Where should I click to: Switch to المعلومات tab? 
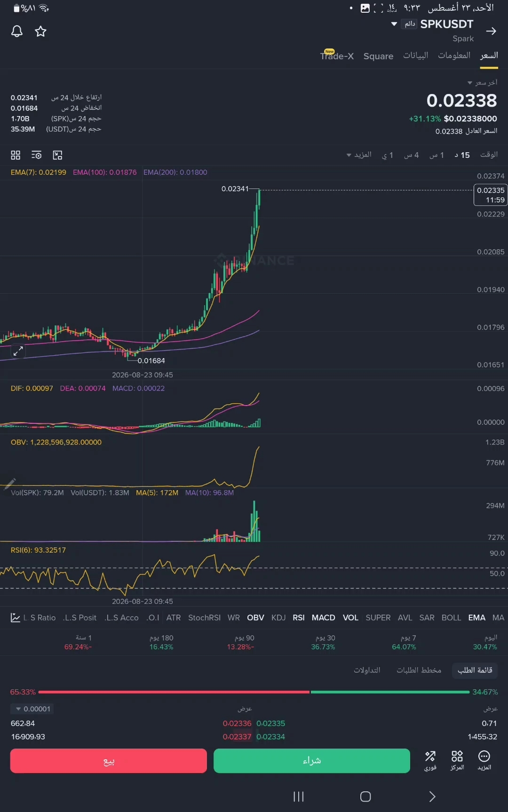[x=454, y=55]
